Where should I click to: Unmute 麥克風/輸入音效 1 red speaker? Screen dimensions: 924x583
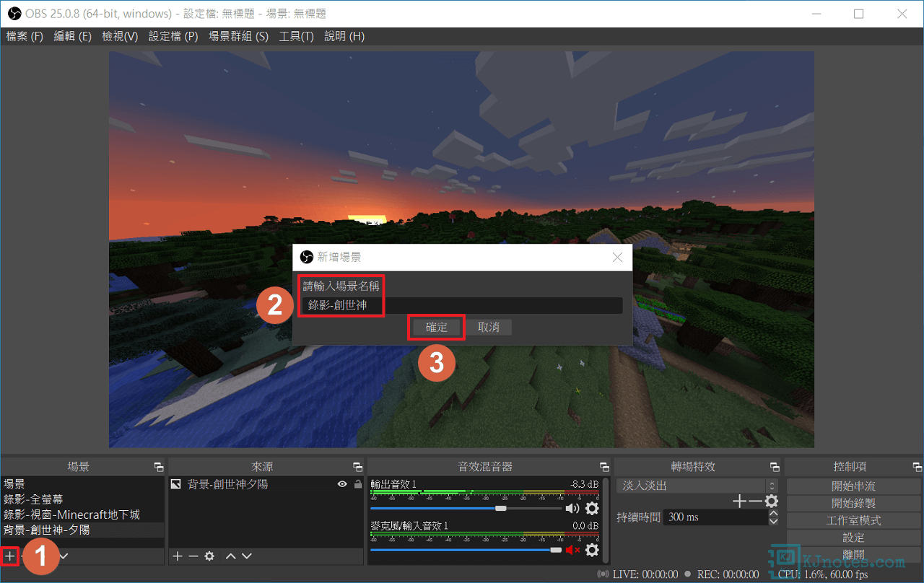tap(573, 550)
